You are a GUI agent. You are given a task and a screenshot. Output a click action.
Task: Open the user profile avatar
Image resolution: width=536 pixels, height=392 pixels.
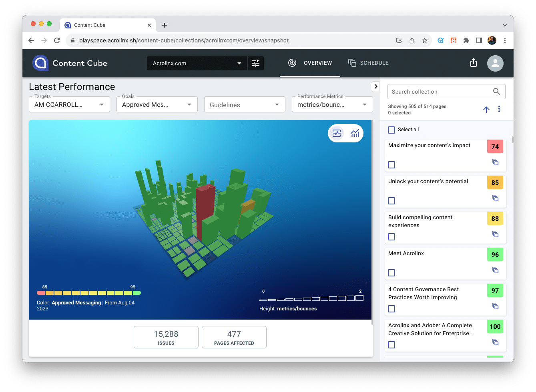tap(495, 63)
